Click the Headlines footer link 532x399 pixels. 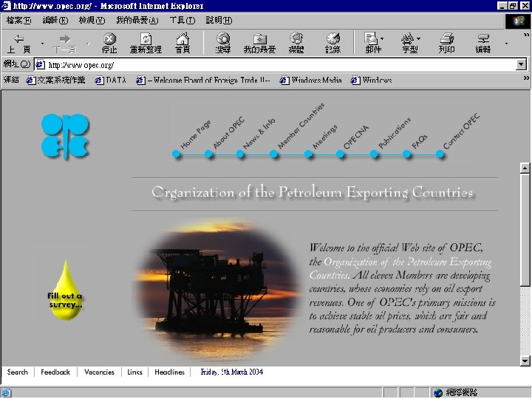click(170, 372)
